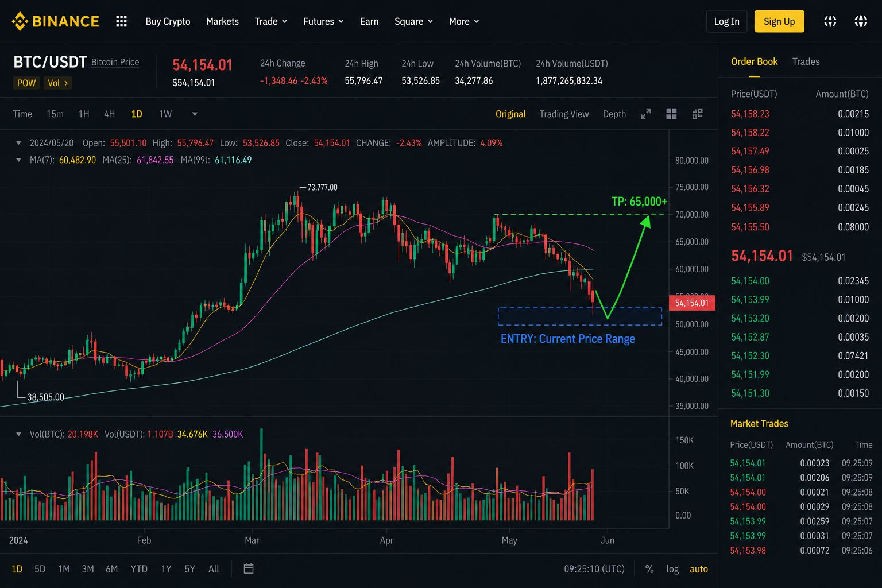The width and height of the screenshot is (882, 588).
Task: Select the 3M range
Action: tap(88, 569)
